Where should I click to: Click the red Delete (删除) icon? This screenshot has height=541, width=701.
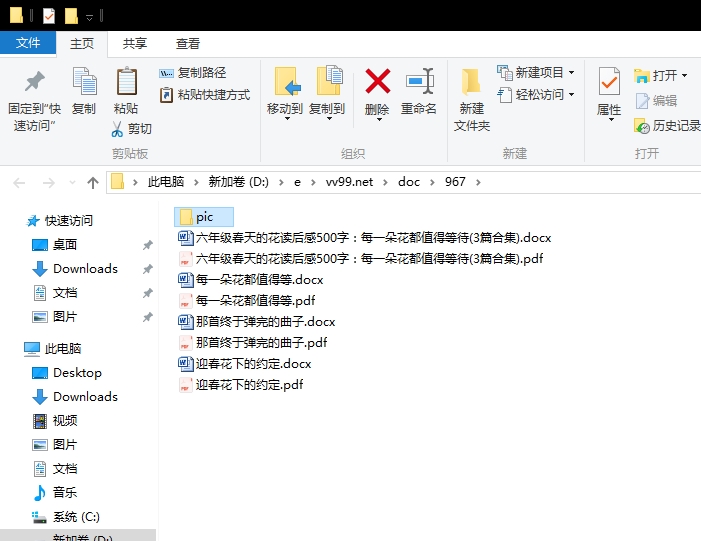tap(378, 81)
